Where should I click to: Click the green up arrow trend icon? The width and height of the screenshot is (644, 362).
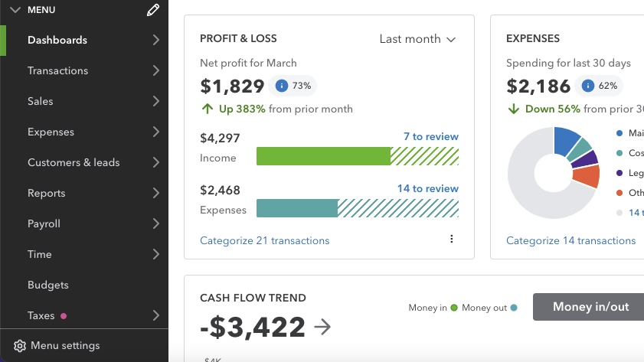tap(207, 109)
